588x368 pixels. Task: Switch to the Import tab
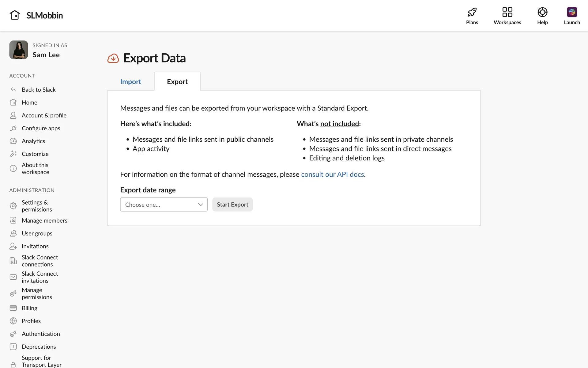click(130, 82)
